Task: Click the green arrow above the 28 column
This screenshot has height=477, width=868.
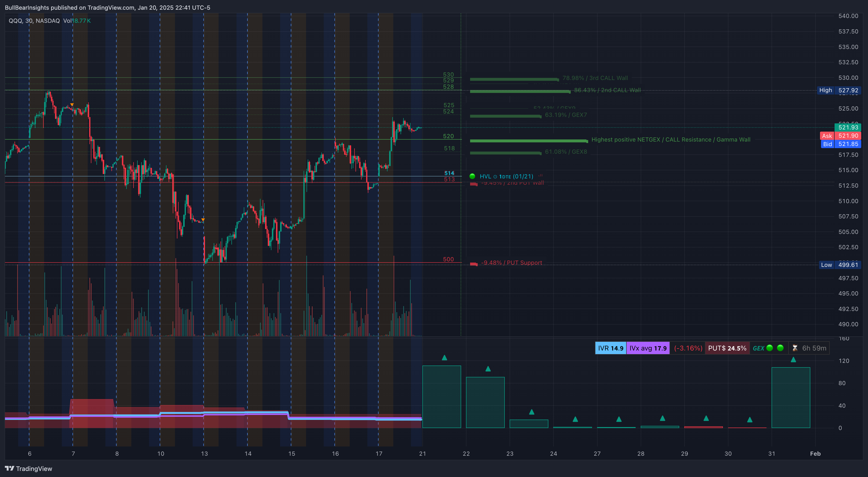Action: (x=663, y=418)
